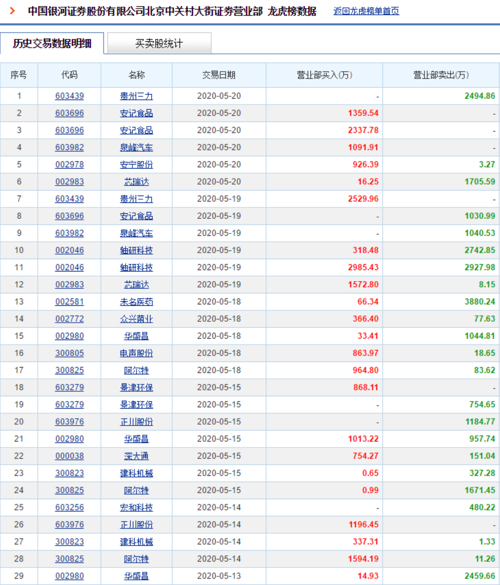Open 泉峰汽车 link dated 2020-05-20
The width and height of the screenshot is (500, 585).
click(x=136, y=147)
